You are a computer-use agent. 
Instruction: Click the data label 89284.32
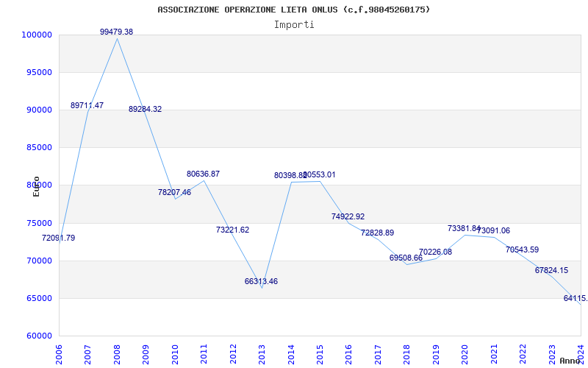point(145,109)
